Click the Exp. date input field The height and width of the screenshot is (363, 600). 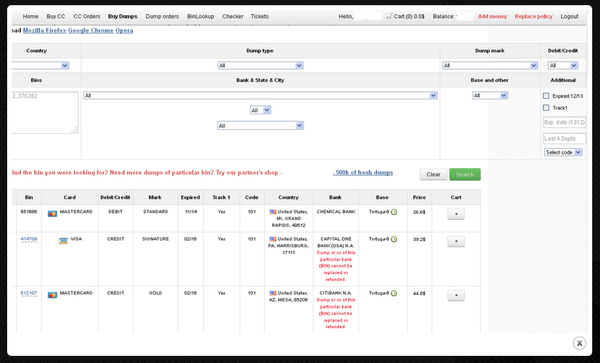coord(564,122)
